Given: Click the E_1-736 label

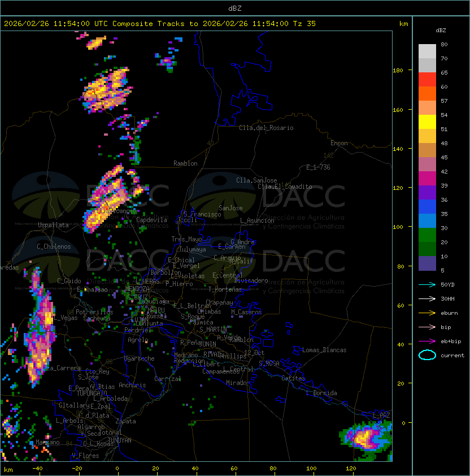Looking at the screenshot, I should pos(318,167).
